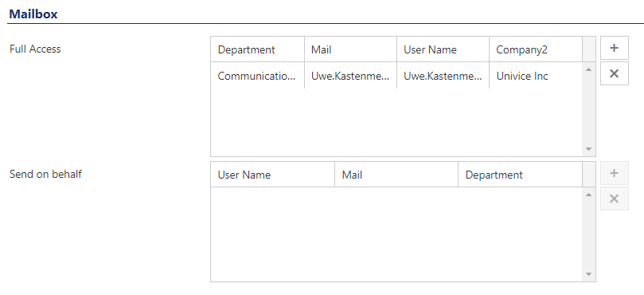Image resolution: width=644 pixels, height=295 pixels.
Task: Click Mail header in Send on behalf table
Action: [396, 175]
